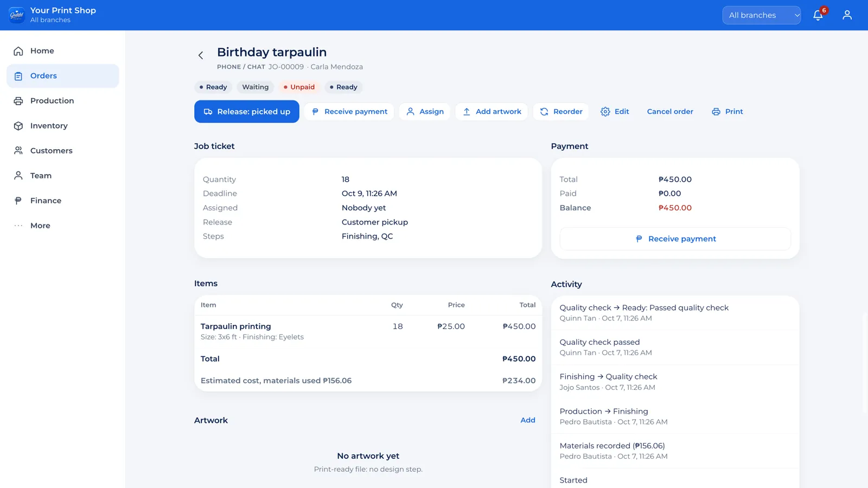Image resolution: width=868 pixels, height=488 pixels.
Task: Click the Nobody yet assigned value
Action: (x=364, y=208)
